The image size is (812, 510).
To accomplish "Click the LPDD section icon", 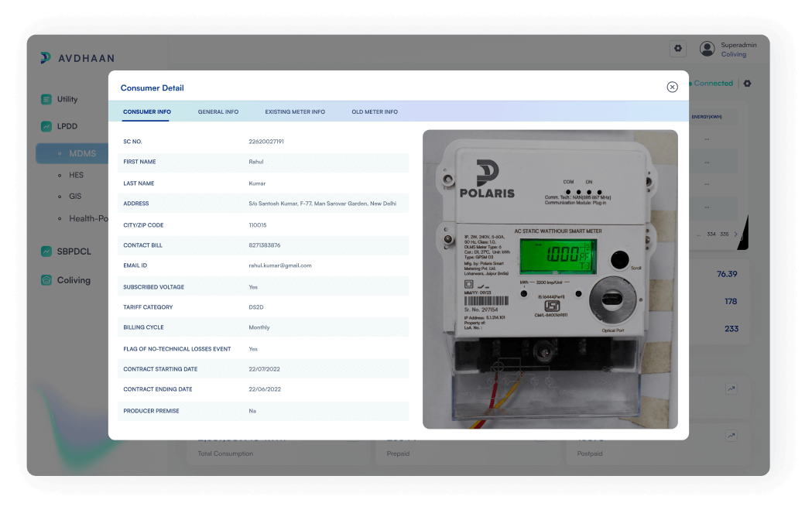I will 48,125.
